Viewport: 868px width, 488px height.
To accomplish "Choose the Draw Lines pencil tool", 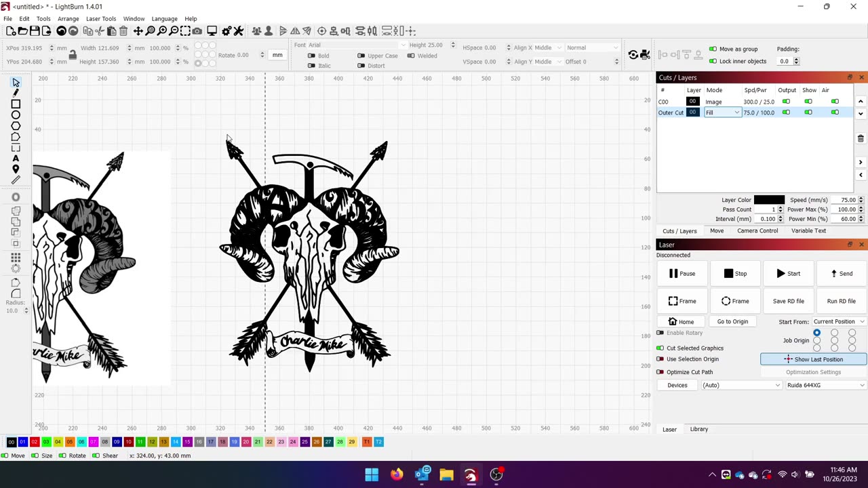I will click(16, 93).
